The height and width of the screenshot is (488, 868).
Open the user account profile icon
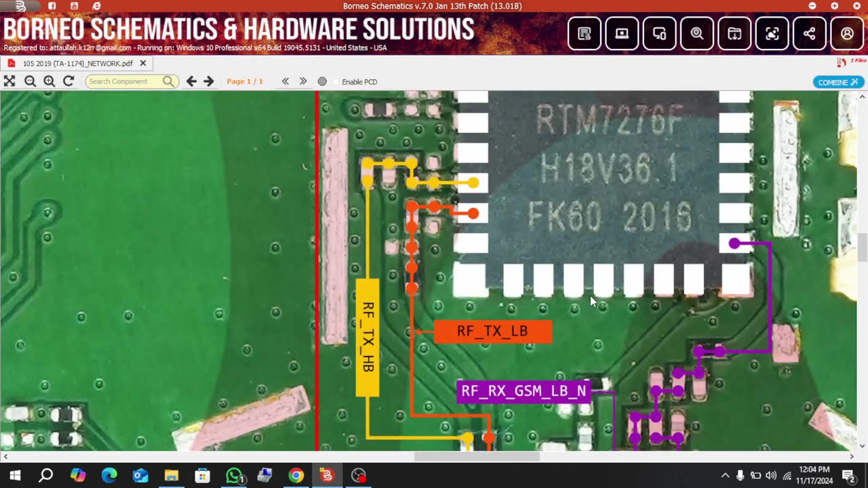847,33
